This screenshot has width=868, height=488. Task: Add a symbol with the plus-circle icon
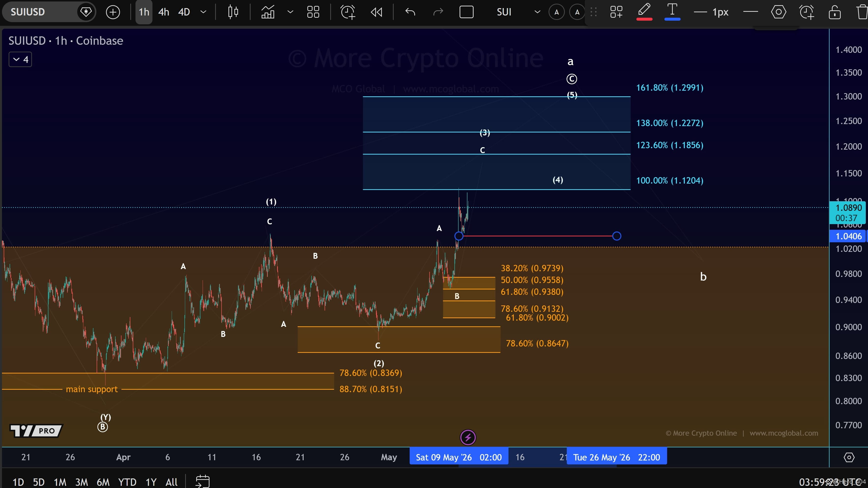pyautogui.click(x=113, y=12)
